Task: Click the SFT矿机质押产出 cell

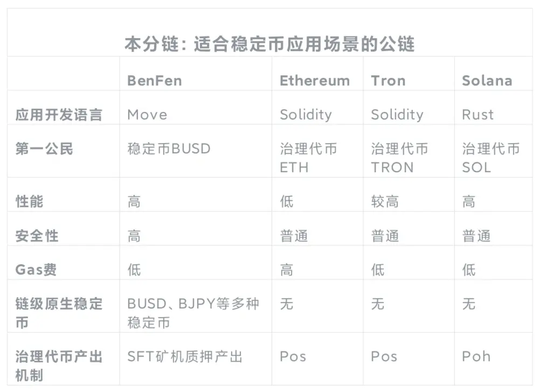Action: tap(185, 356)
